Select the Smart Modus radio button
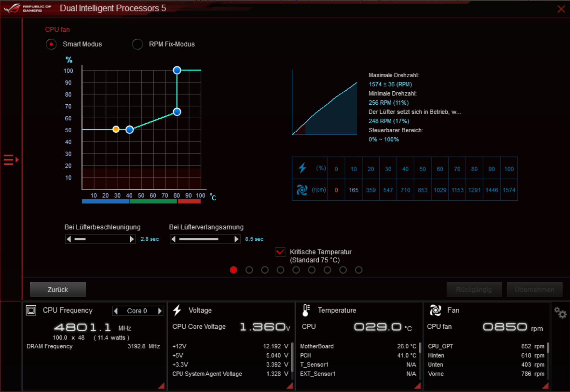The image size is (570, 392). click(x=51, y=44)
